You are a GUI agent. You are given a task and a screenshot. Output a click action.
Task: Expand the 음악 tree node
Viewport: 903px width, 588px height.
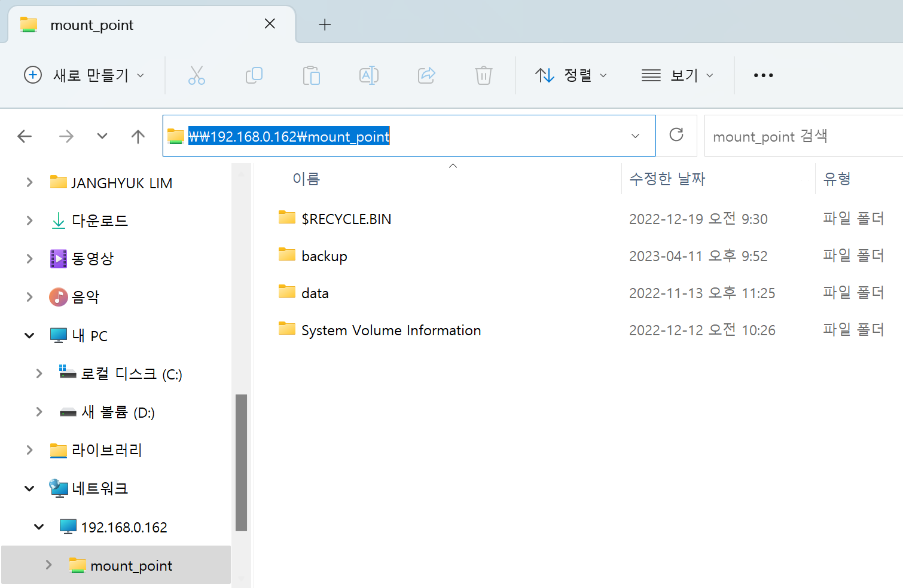[29, 297]
